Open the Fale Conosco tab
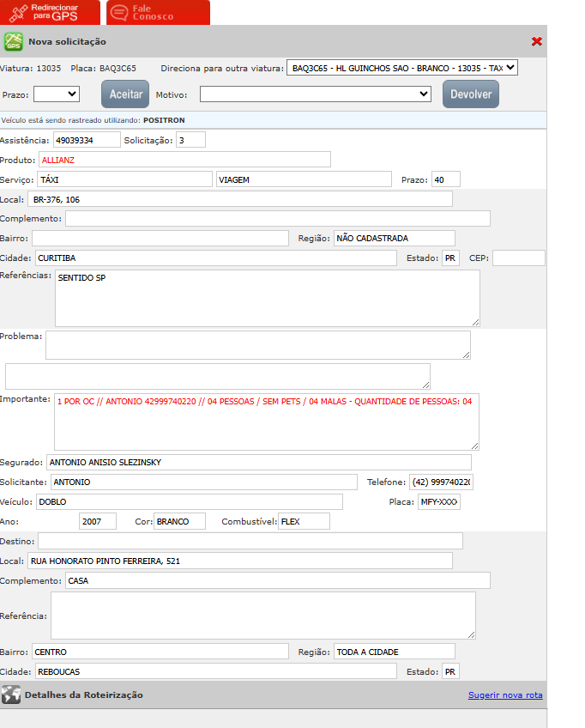 tap(158, 12)
